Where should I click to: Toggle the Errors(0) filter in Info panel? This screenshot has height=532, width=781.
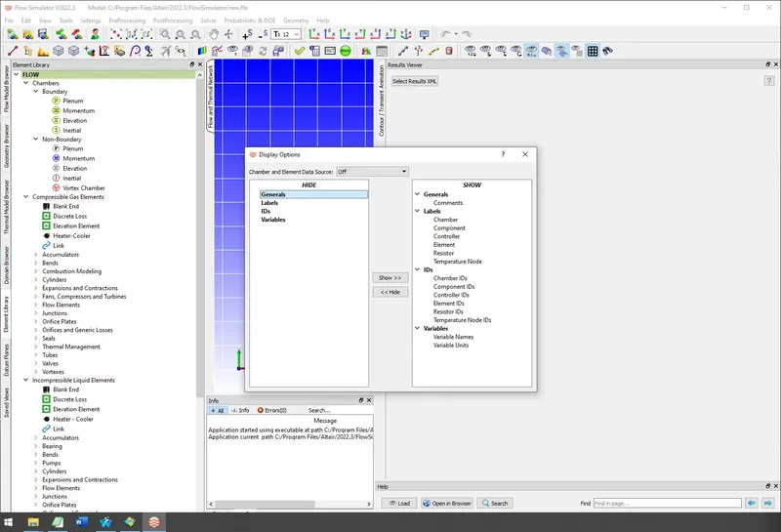pos(271,410)
